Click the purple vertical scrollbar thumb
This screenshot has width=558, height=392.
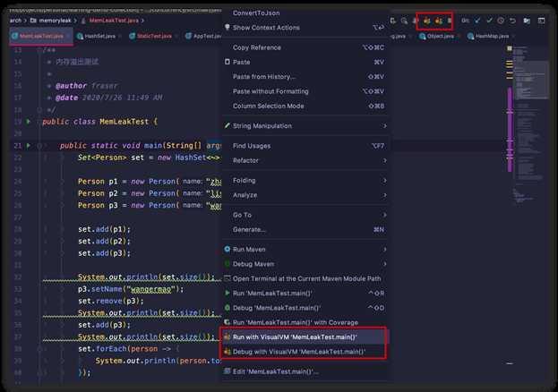510,130
